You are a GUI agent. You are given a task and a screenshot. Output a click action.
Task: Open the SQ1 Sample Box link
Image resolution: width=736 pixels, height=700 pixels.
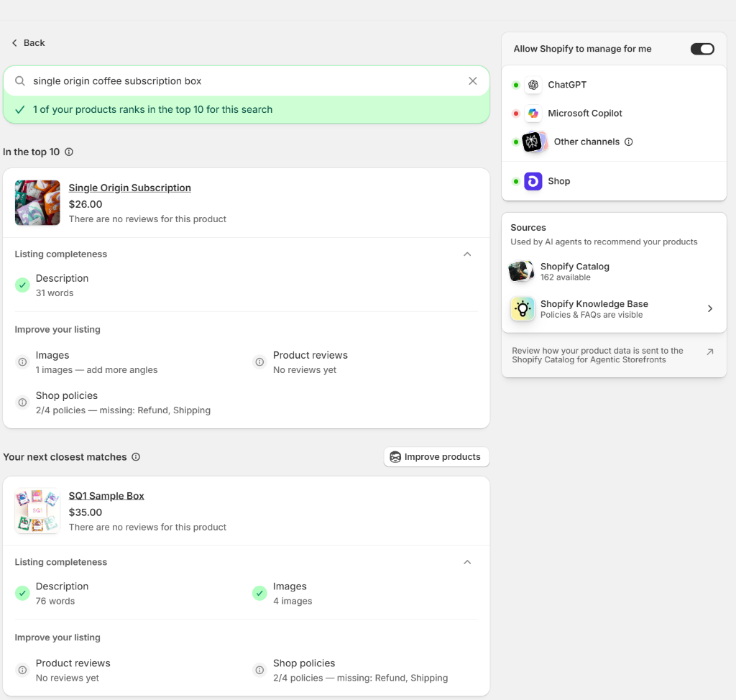[x=106, y=496]
